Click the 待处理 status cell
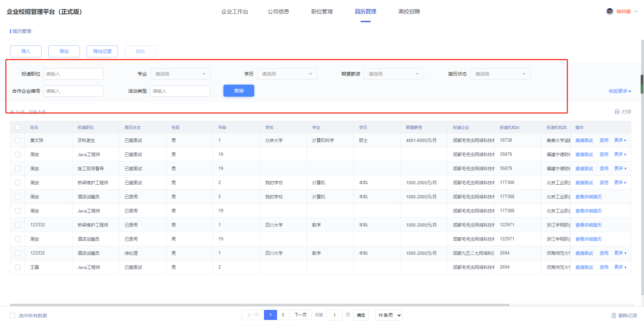The image size is (644, 325). [131, 253]
